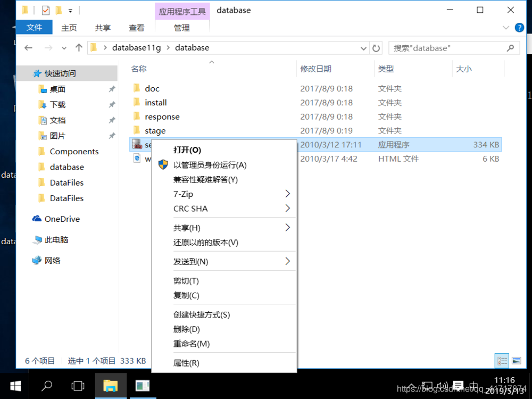
Task: Open OneDrive in the navigation pane
Action: click(x=62, y=219)
